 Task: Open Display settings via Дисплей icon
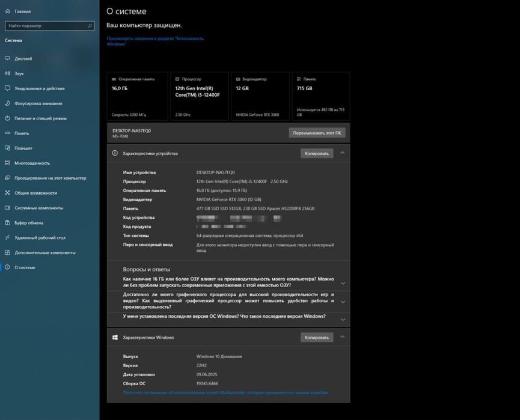click(8, 58)
